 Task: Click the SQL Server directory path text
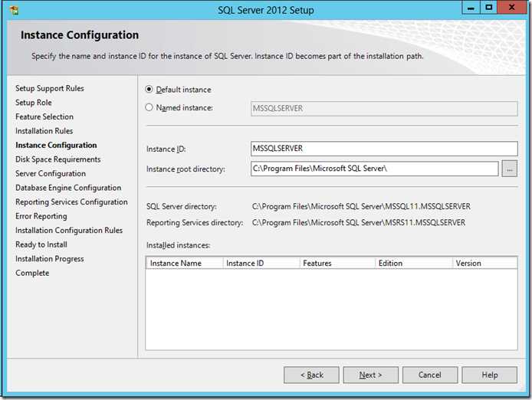pyautogui.click(x=361, y=206)
